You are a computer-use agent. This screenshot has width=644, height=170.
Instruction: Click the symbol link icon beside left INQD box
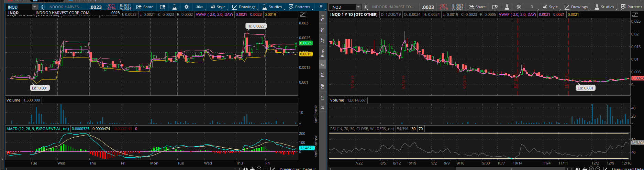tap(42, 7)
